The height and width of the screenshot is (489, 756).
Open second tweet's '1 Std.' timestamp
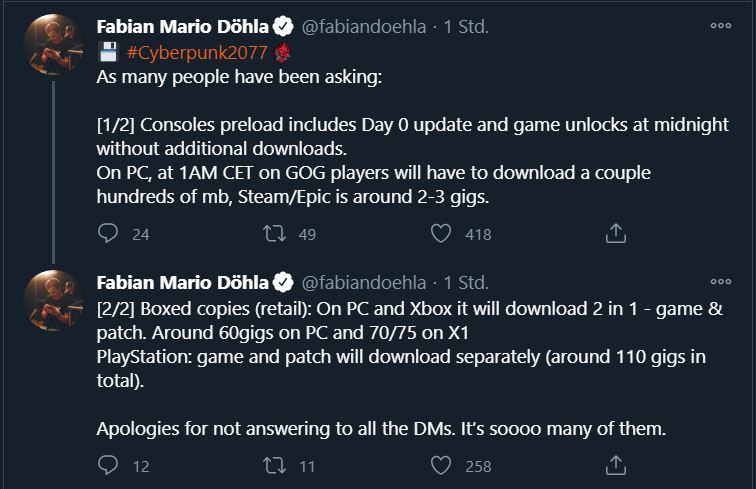[x=466, y=282]
